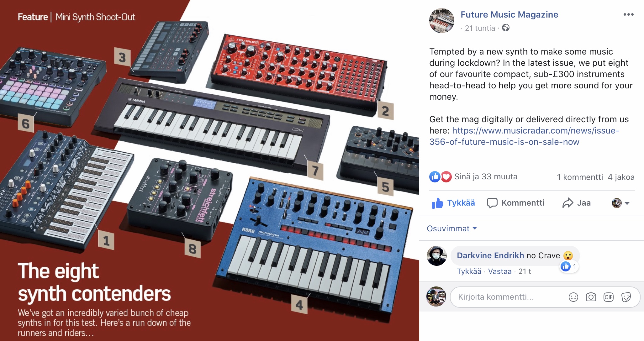Viewport: 644px width, 341px height.
Task: Show the 1 kommentti comments list
Action: pyautogui.click(x=580, y=177)
